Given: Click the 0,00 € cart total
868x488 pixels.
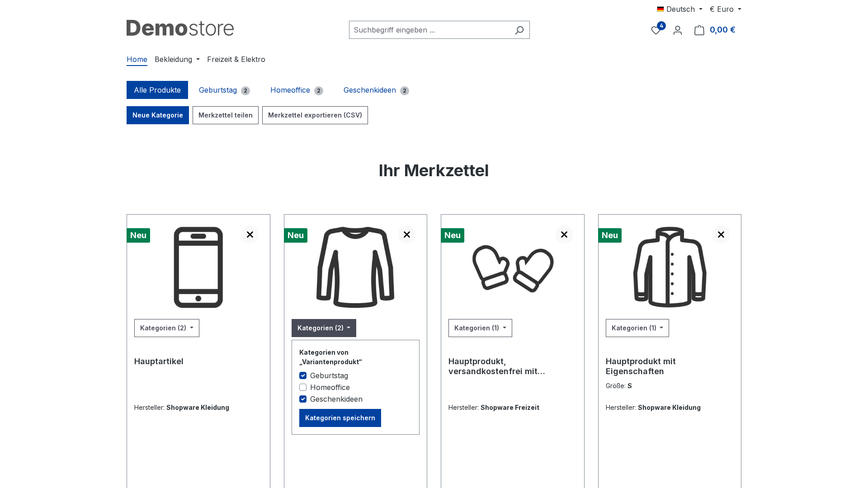Looking at the screenshot, I should click(x=722, y=30).
